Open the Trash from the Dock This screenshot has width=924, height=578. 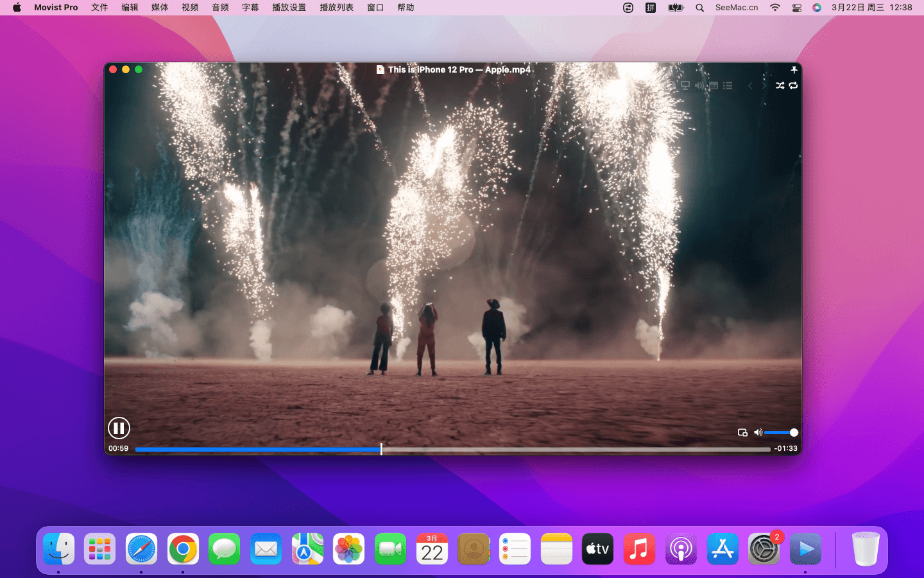click(865, 549)
